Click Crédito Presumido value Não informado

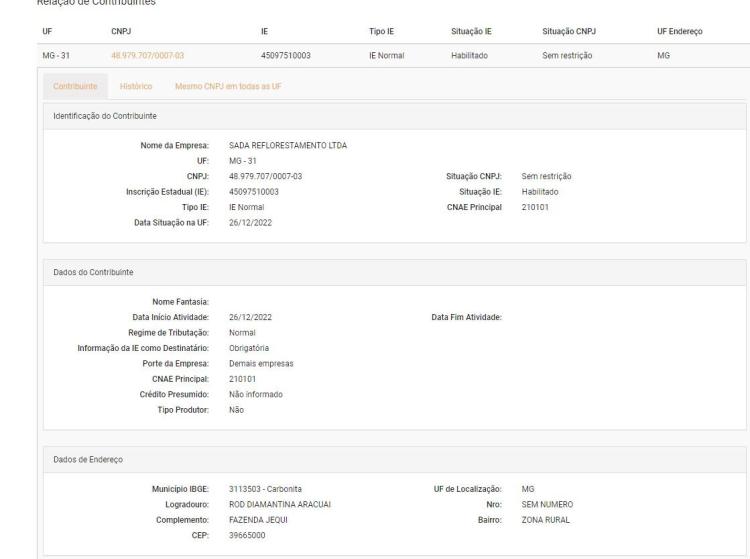point(255,395)
